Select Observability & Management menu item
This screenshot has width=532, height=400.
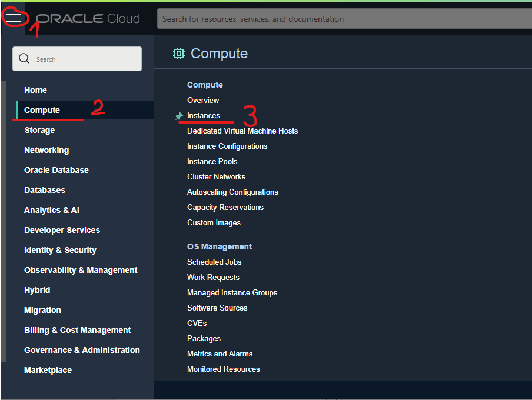tap(81, 271)
